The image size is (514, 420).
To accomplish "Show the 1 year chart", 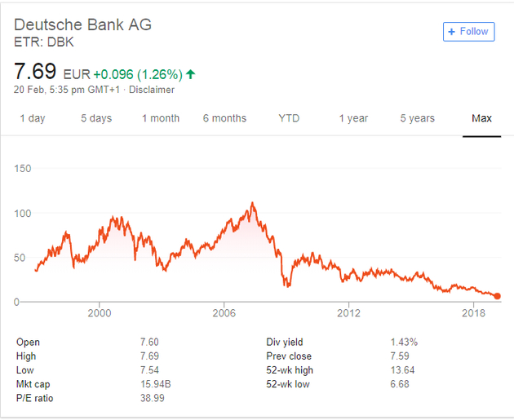I will pyautogui.click(x=353, y=118).
